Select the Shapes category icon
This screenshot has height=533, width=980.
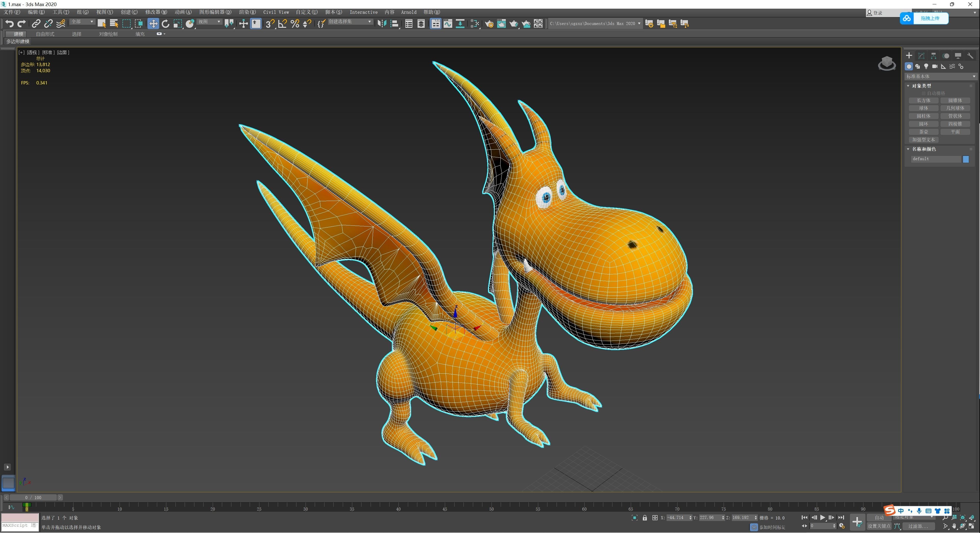[917, 66]
